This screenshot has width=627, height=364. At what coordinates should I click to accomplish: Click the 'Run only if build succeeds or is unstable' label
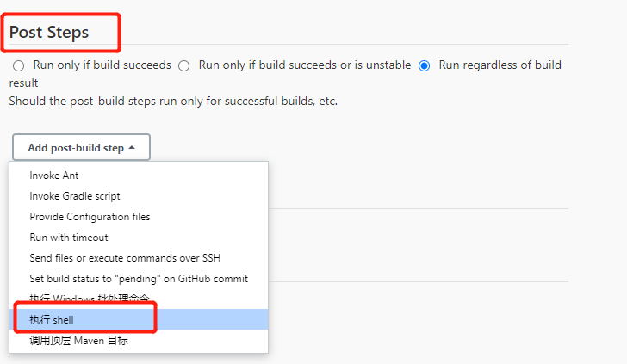click(305, 65)
